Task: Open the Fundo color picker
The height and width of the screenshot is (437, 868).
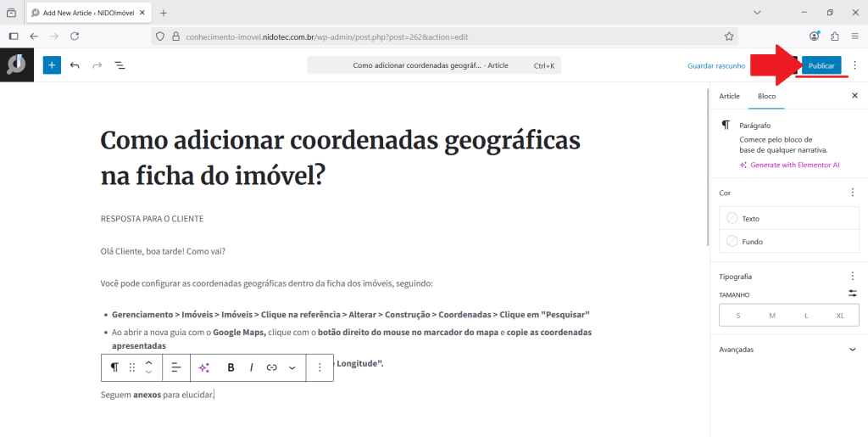Action: pos(787,242)
